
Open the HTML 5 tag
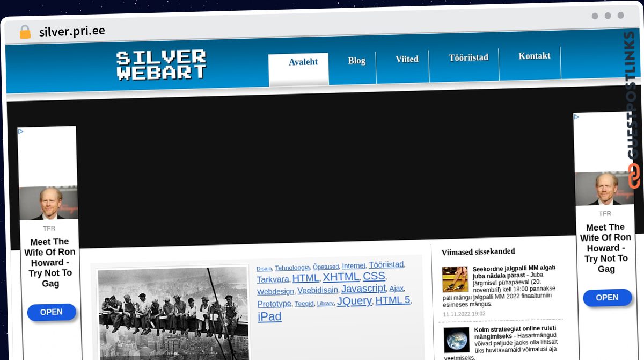pyautogui.click(x=393, y=300)
